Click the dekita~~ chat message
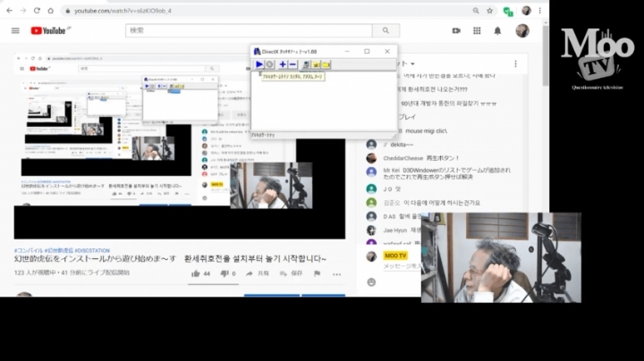The height and width of the screenshot is (361, 644). (x=402, y=145)
